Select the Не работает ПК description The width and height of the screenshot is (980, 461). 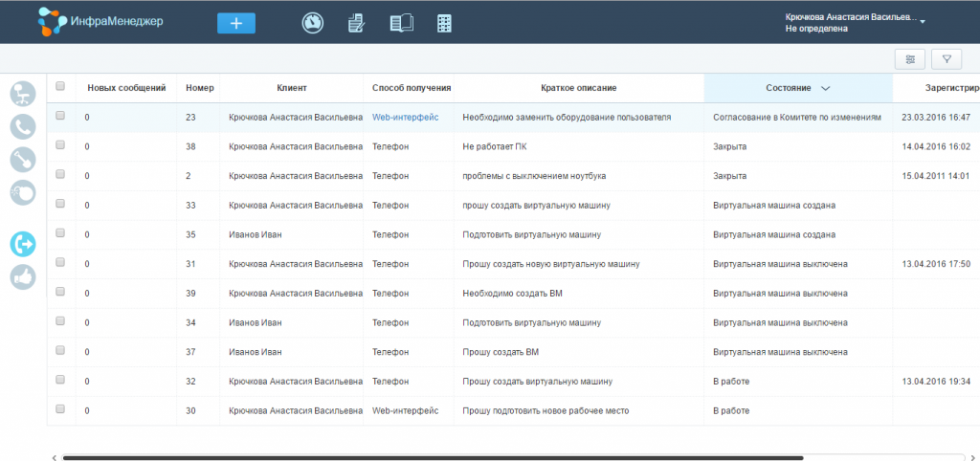496,146
